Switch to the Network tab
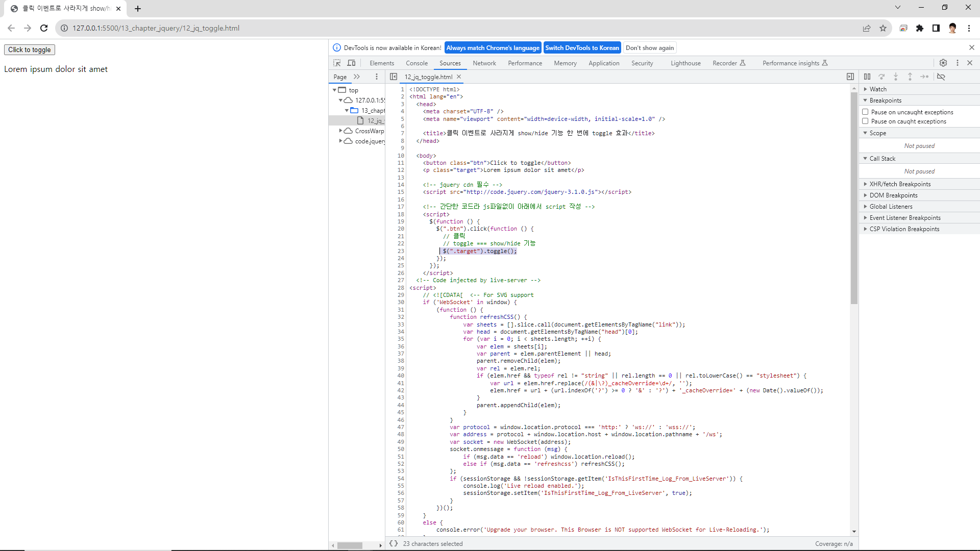 [484, 63]
